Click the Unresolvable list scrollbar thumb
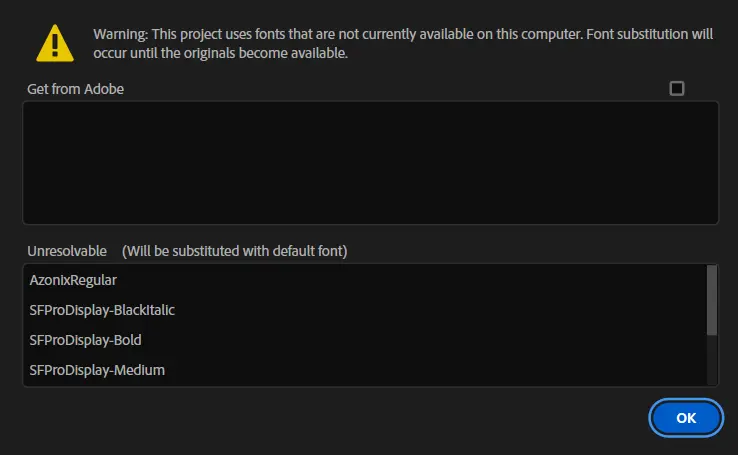Image resolution: width=738 pixels, height=455 pixels. click(711, 299)
